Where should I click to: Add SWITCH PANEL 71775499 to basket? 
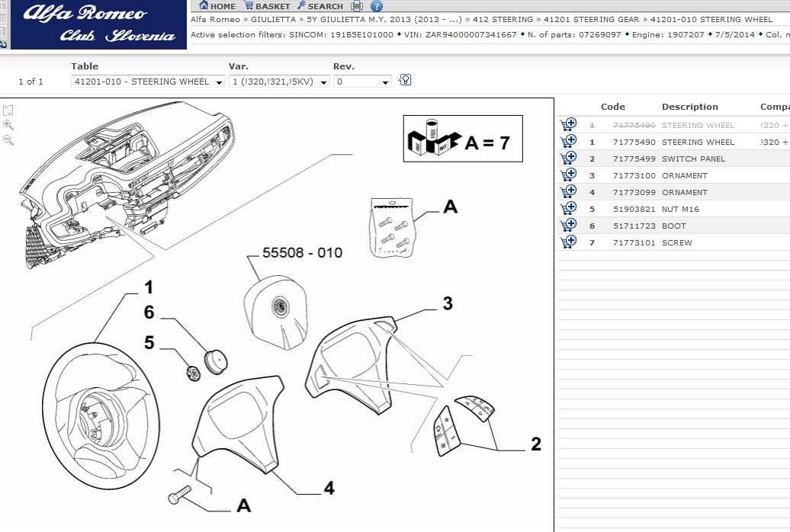point(568,159)
